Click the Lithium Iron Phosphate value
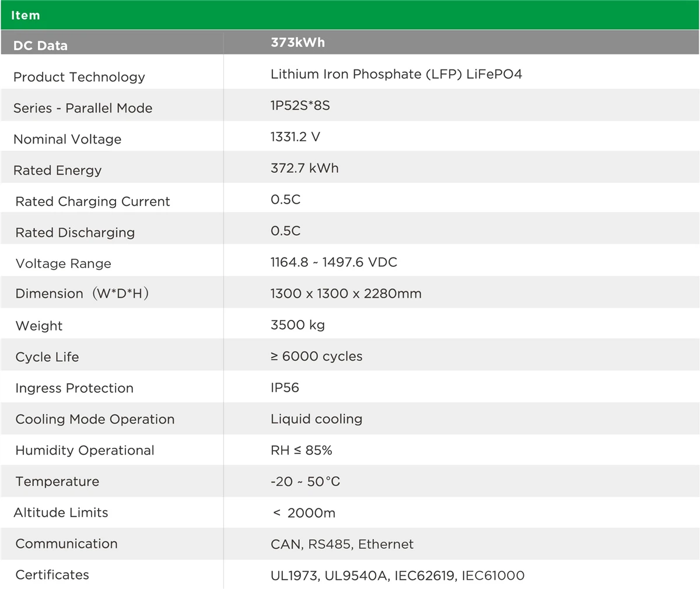The width and height of the screenshot is (700, 589). coord(396,74)
